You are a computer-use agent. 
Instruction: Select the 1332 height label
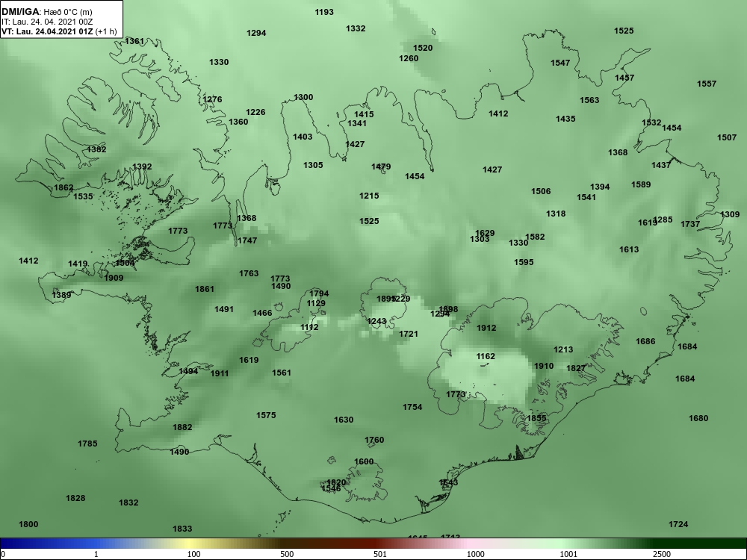pos(356,28)
